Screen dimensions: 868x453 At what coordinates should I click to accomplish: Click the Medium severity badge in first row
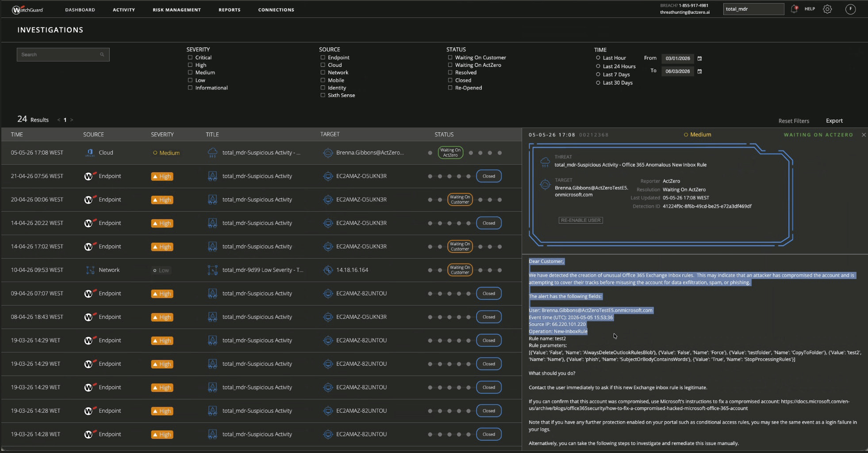166,153
